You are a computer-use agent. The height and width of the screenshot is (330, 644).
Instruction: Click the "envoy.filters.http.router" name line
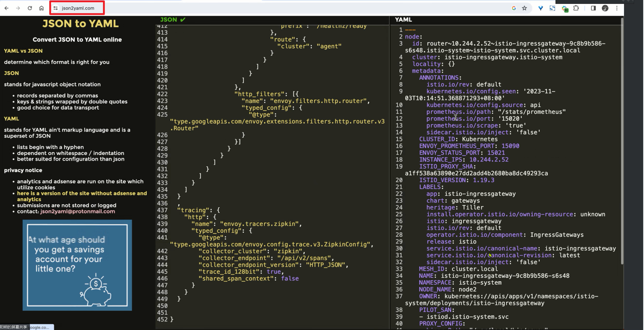pyautogui.click(x=306, y=101)
